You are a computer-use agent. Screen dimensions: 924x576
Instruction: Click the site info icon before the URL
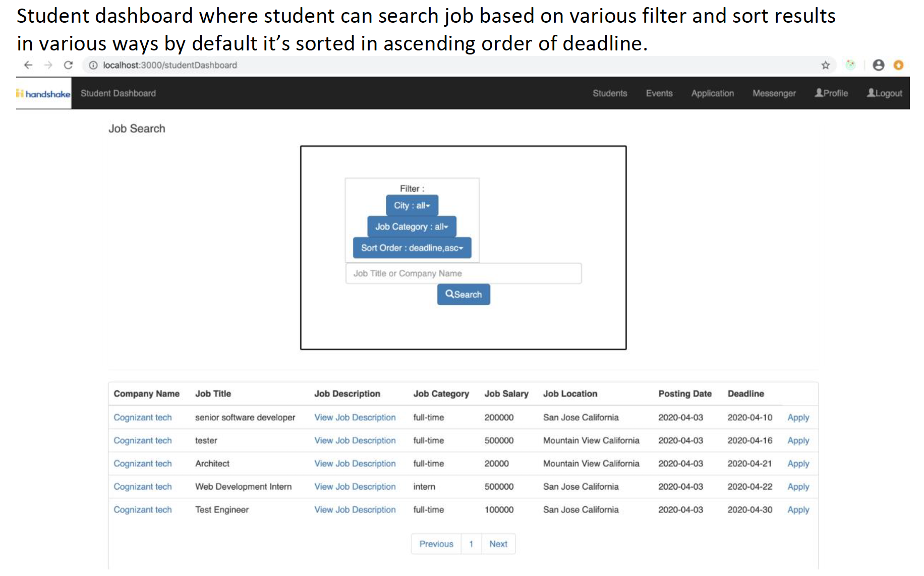93,65
